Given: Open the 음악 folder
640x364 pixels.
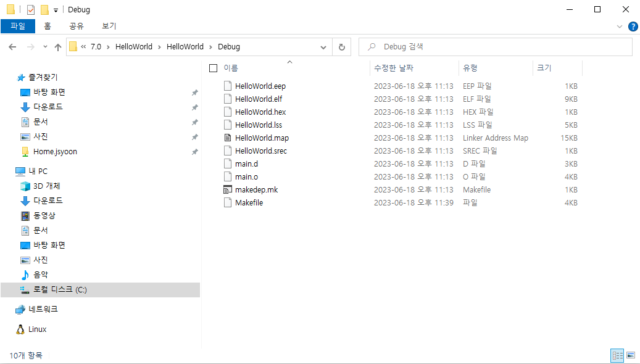Looking at the screenshot, I should pyautogui.click(x=40, y=275).
